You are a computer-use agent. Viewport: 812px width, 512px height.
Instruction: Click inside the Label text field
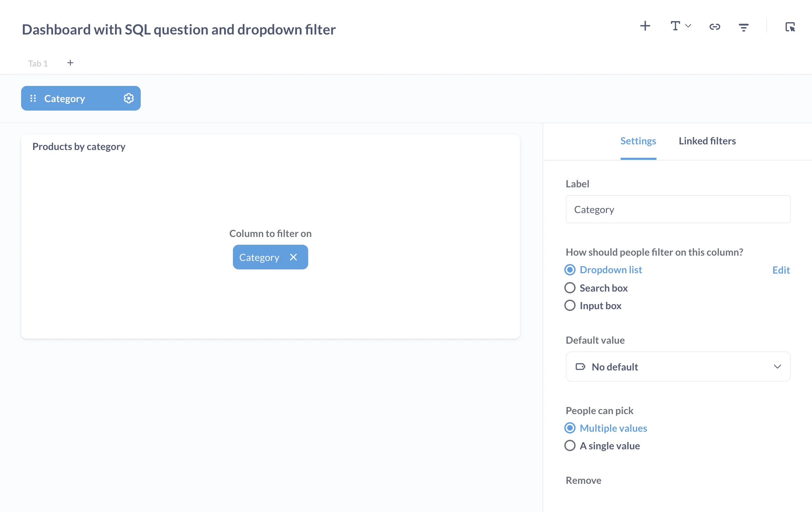[x=678, y=209]
